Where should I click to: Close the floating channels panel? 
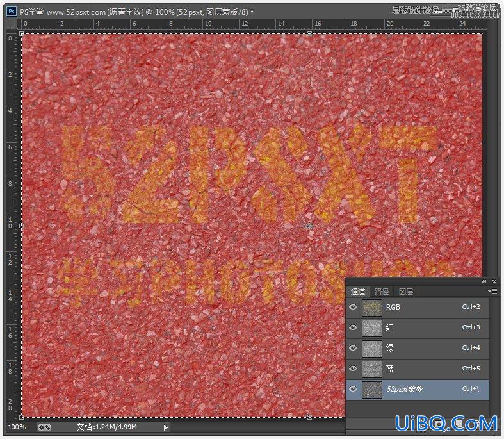click(x=494, y=282)
